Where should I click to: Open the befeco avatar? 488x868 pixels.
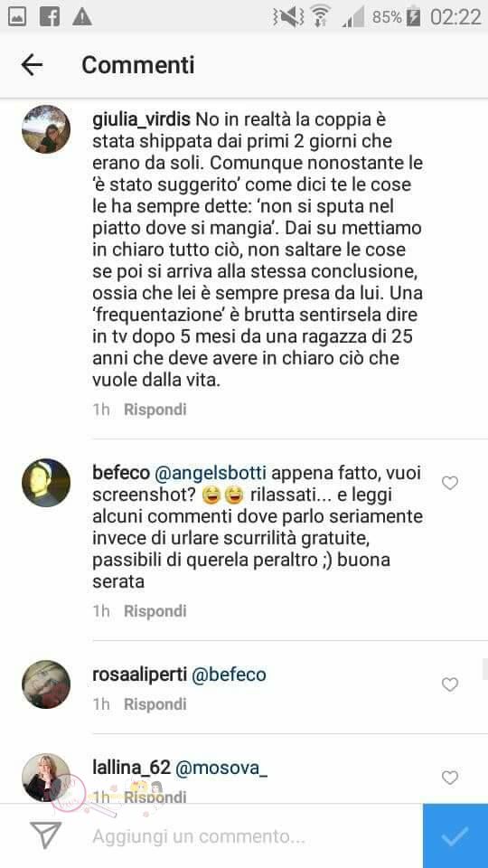click(x=46, y=483)
